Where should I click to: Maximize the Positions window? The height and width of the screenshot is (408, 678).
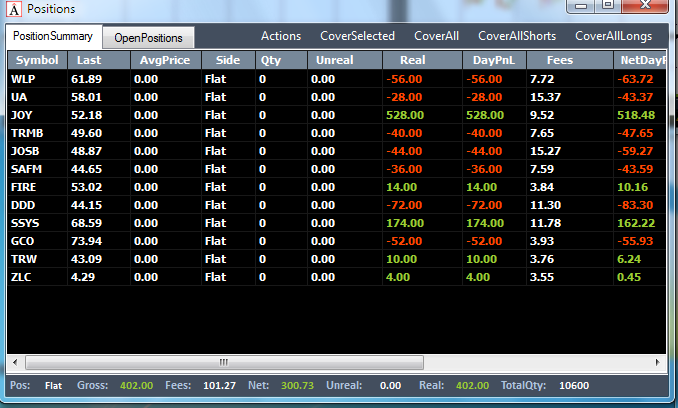[608, 5]
